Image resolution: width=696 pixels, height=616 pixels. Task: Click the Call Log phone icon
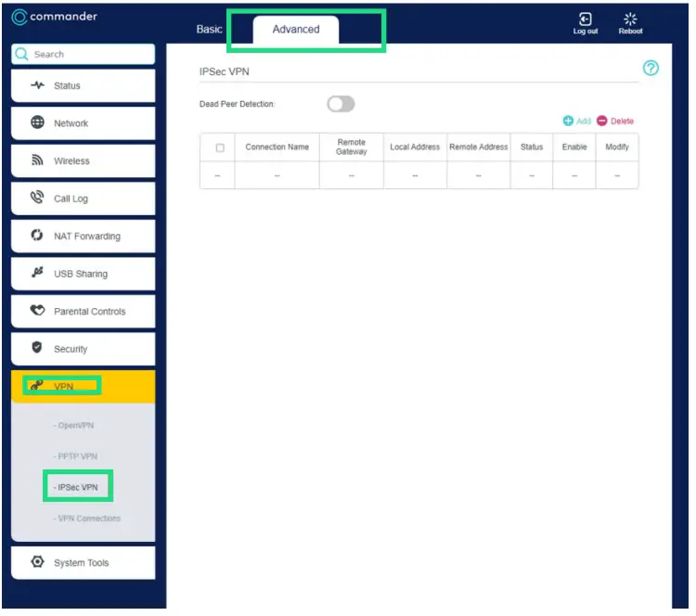pos(37,197)
